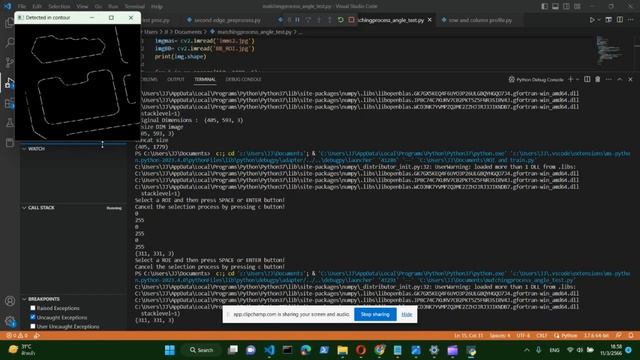Split the editor to the right
The image size is (640, 360).
coord(620,20)
